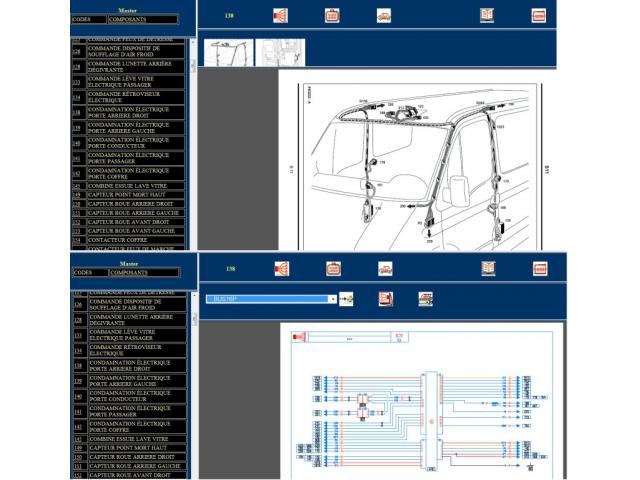Click arrow-to-component icon beside the dropdown
This screenshot has height=480, width=640.
point(346,299)
